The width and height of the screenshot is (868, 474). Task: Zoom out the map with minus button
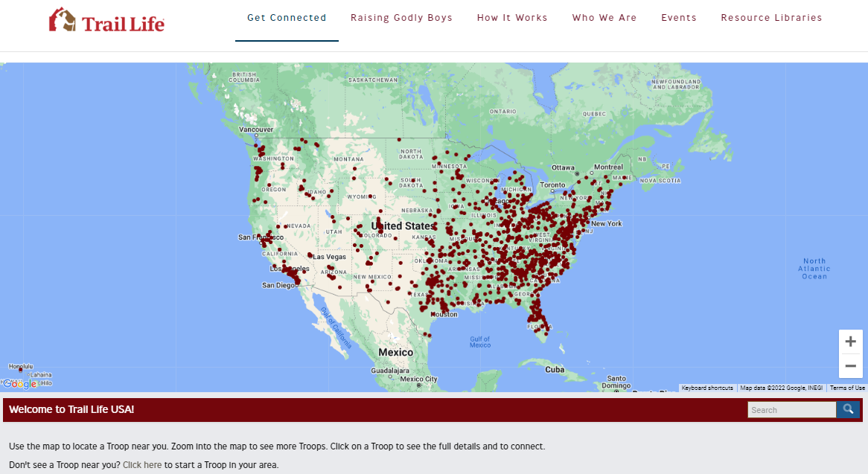(x=850, y=366)
